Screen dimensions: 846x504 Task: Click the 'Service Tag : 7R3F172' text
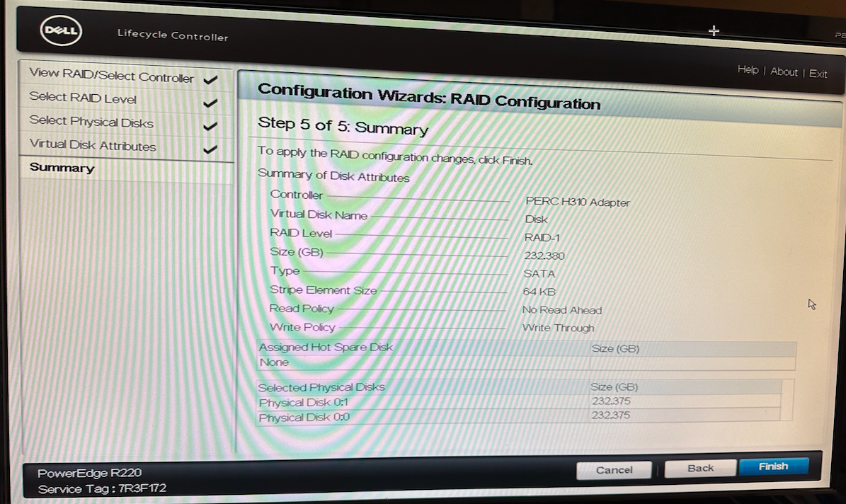click(102, 489)
